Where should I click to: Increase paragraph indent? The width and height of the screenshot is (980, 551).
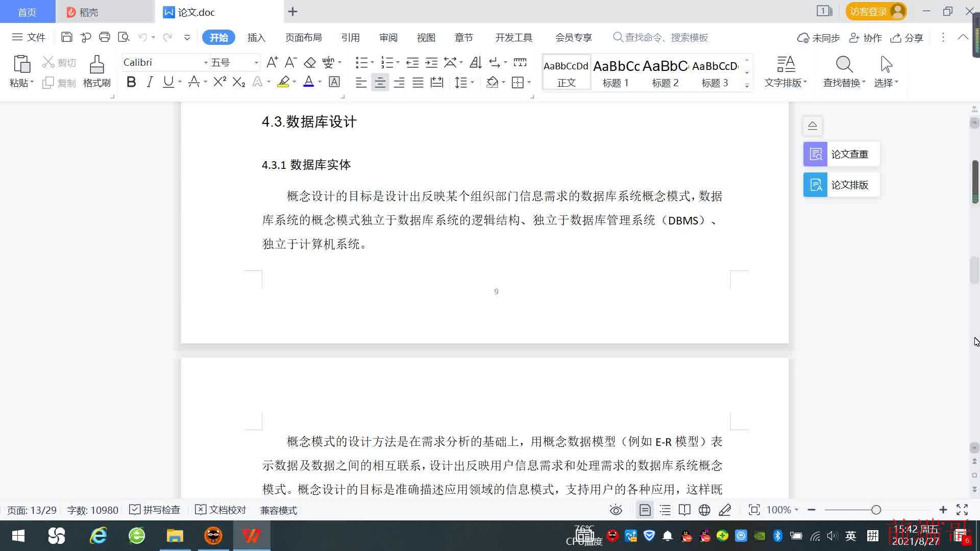pyautogui.click(x=431, y=62)
